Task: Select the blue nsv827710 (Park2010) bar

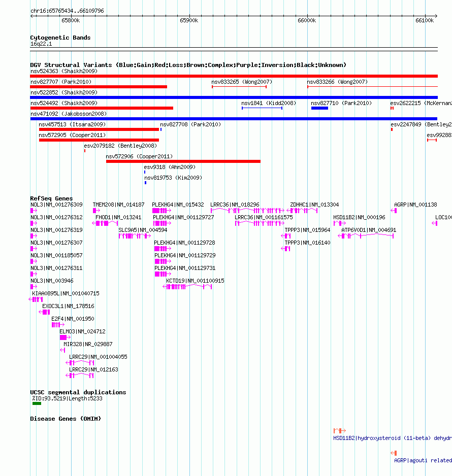Action: [x=319, y=108]
